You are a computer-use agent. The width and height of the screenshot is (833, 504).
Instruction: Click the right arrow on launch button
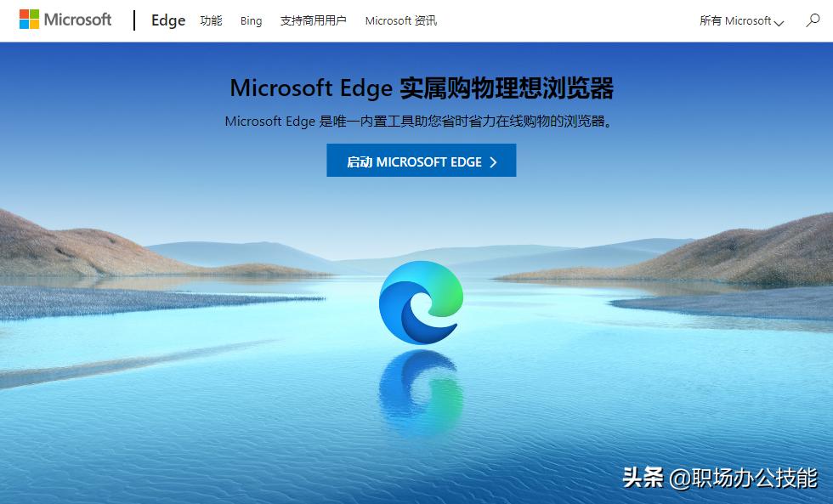493,162
